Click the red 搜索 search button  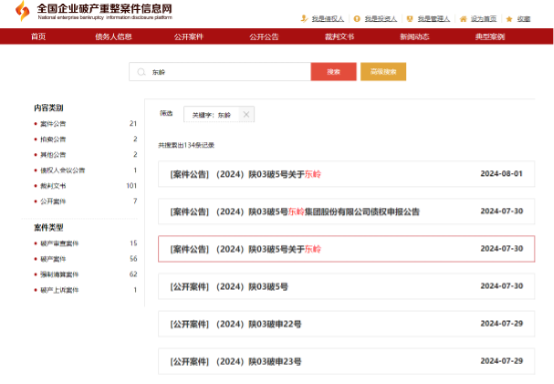pyautogui.click(x=334, y=72)
